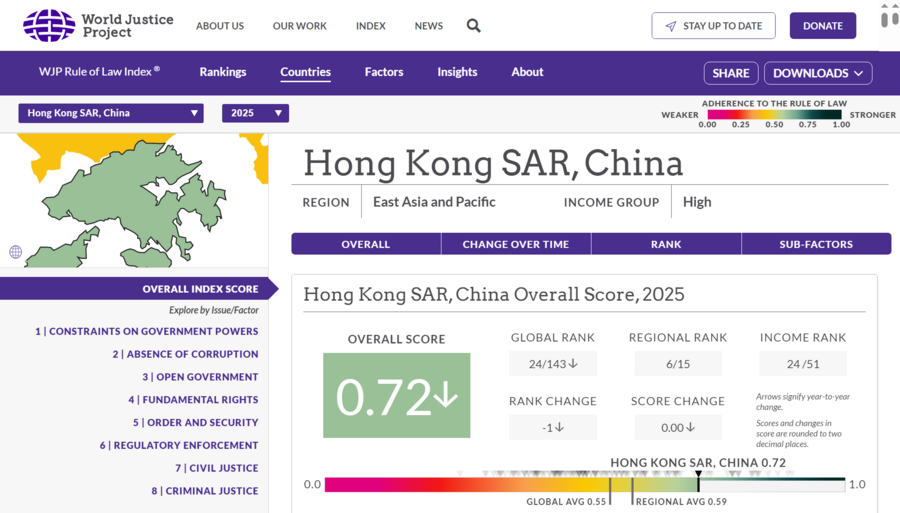
Task: Click the global rank value 24/143
Action: (553, 364)
